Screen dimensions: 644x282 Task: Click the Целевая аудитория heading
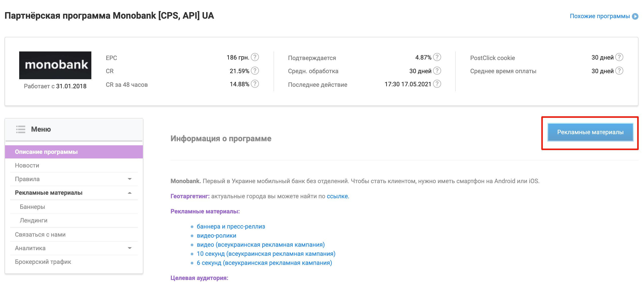(199, 278)
